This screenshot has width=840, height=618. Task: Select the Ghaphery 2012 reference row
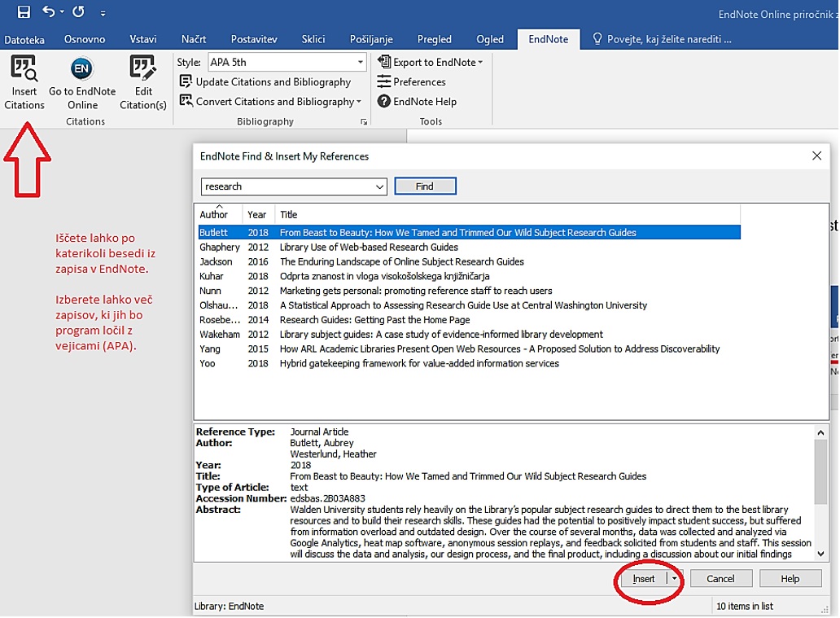[469, 247]
